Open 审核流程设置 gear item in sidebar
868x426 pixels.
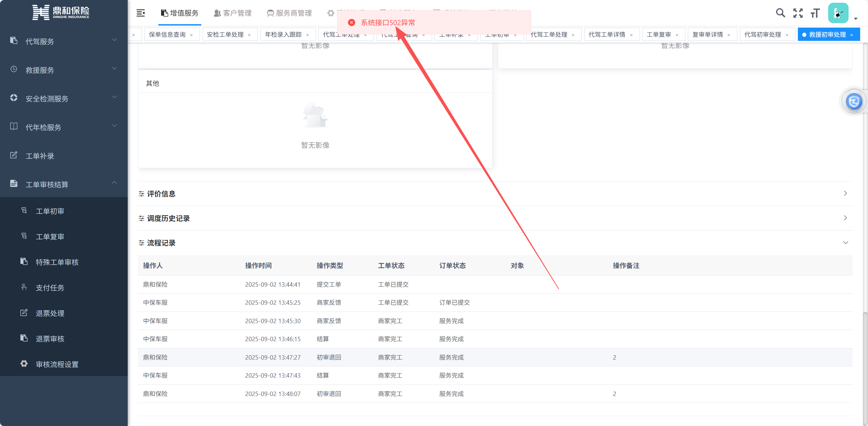tap(57, 364)
